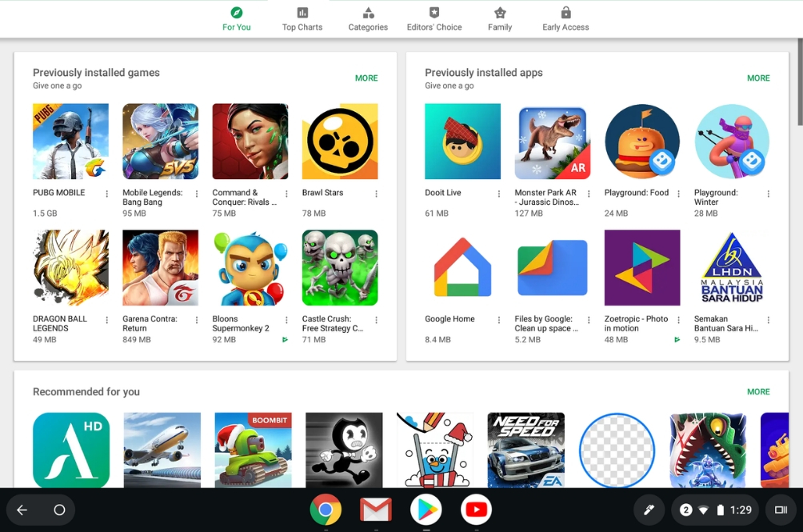Open recommended Santa hat glass drawing game
This screenshot has width=803, height=532.
[435, 450]
